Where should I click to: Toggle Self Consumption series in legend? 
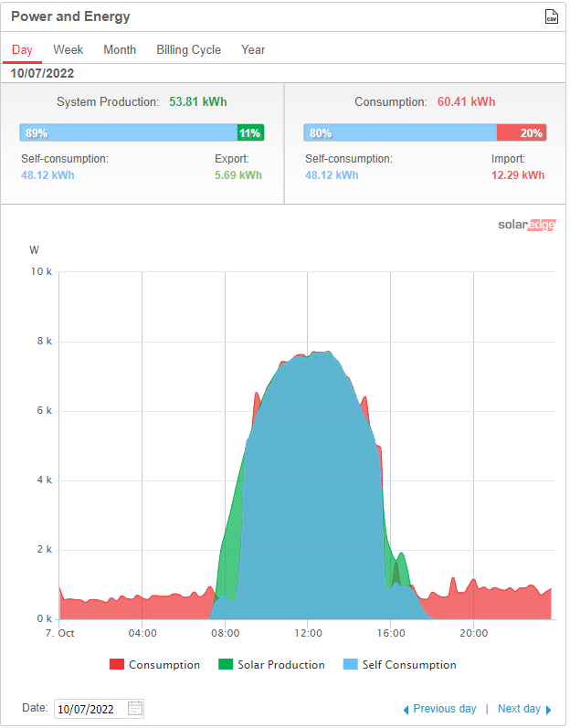(x=399, y=665)
